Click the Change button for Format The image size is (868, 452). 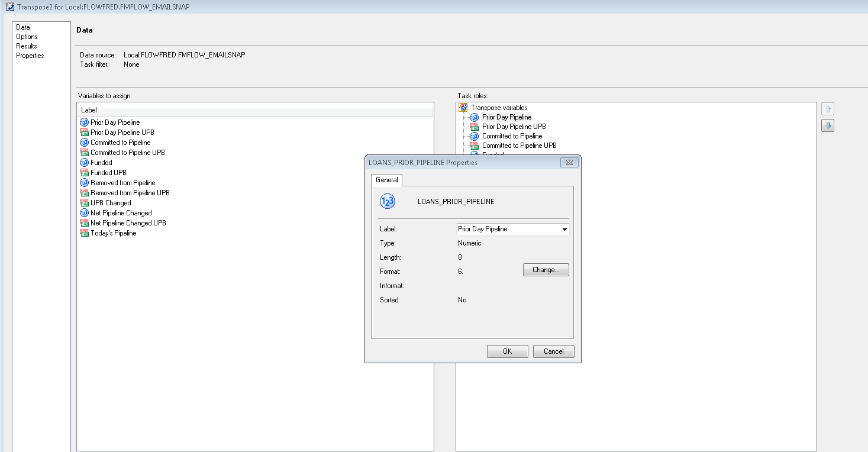click(545, 269)
